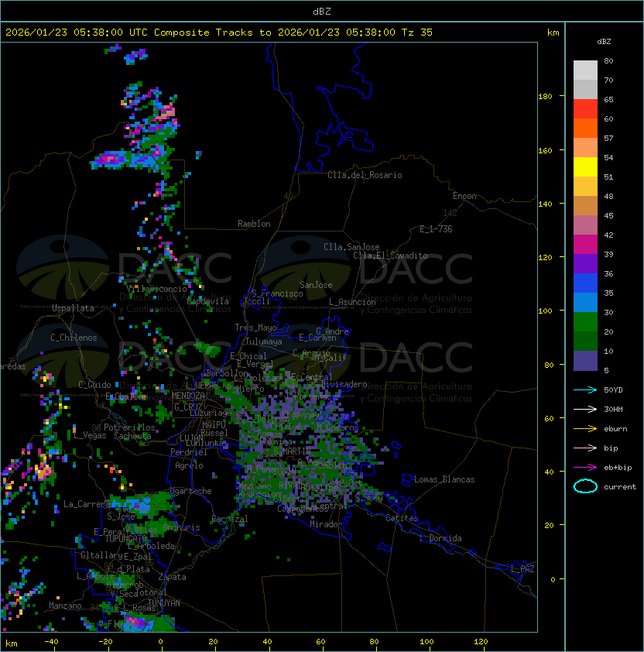The image size is (644, 652).
Task: Click the 'Tz 35' threshold text
Action: 417,33
